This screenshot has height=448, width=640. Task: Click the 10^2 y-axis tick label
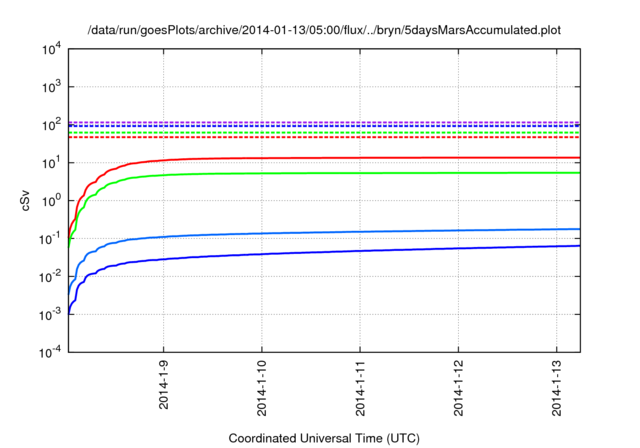click(52, 125)
